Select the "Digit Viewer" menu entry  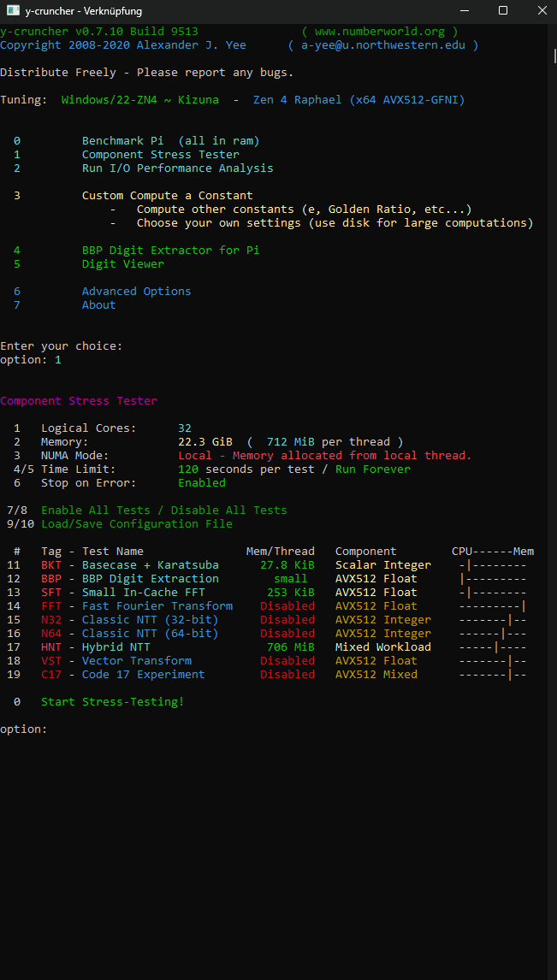(x=122, y=264)
